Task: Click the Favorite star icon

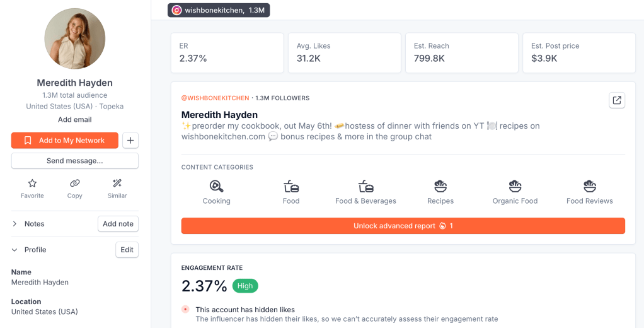Action: (32, 184)
